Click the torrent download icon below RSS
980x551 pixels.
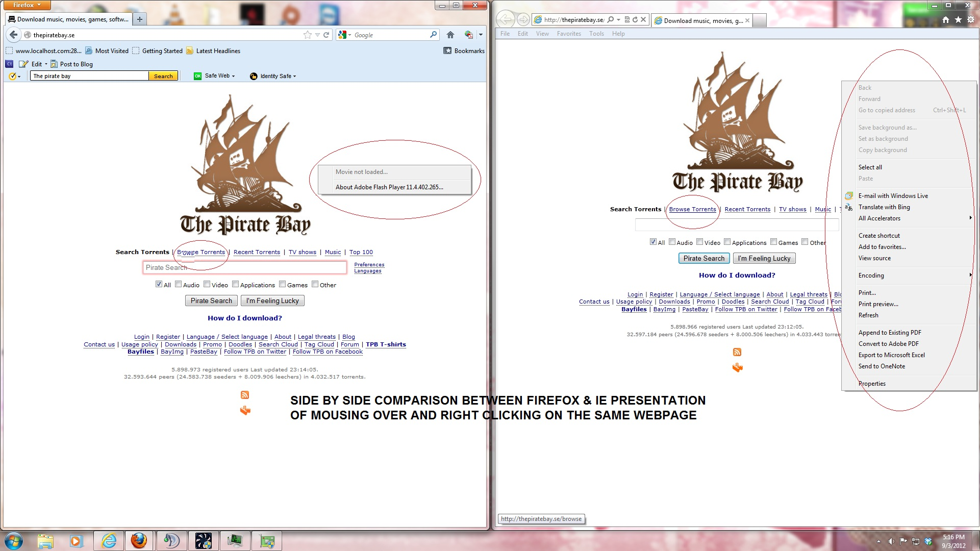click(x=245, y=410)
